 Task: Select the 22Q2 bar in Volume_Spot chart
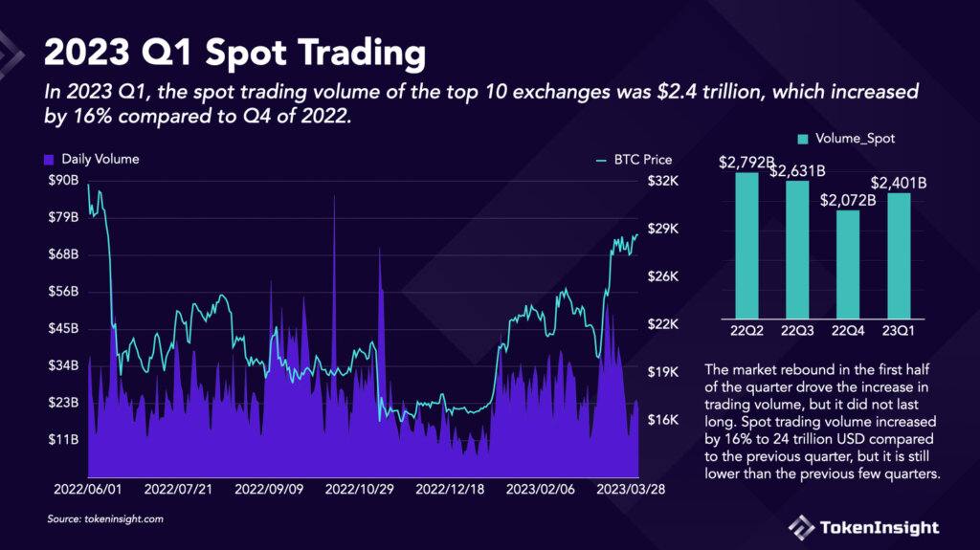(x=746, y=246)
